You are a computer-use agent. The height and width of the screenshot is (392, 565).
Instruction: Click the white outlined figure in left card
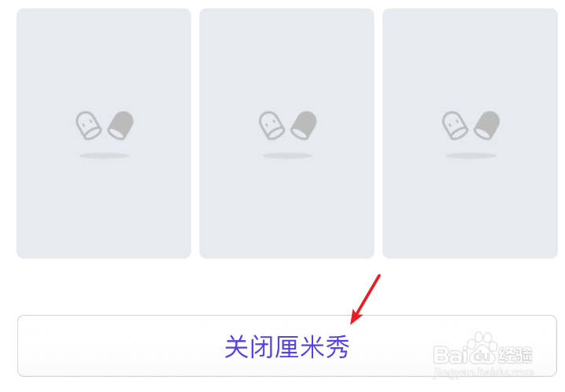coord(88,125)
